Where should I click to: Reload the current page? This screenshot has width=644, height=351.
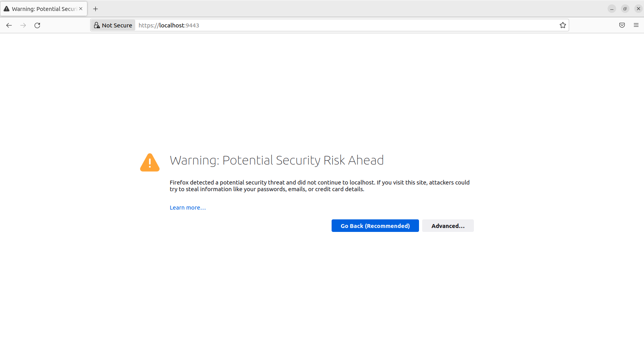point(37,25)
